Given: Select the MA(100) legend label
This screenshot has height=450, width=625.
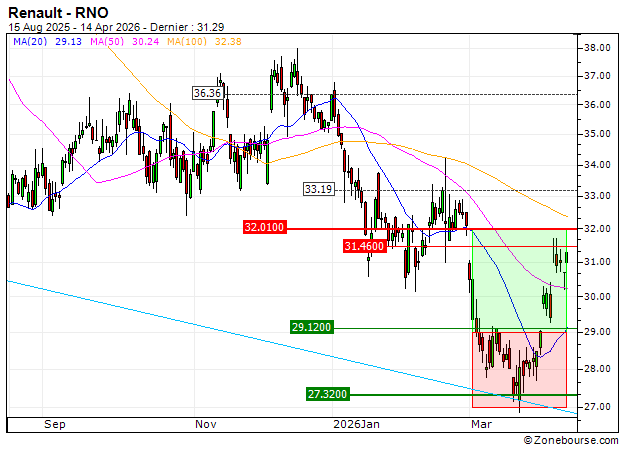Looking at the screenshot, I should [187, 41].
